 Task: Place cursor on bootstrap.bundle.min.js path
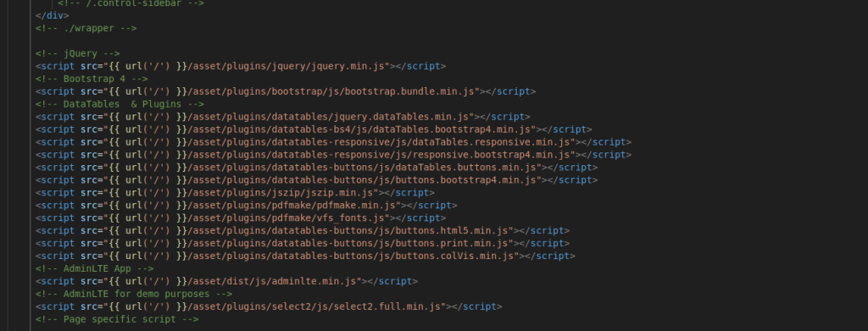click(333, 91)
